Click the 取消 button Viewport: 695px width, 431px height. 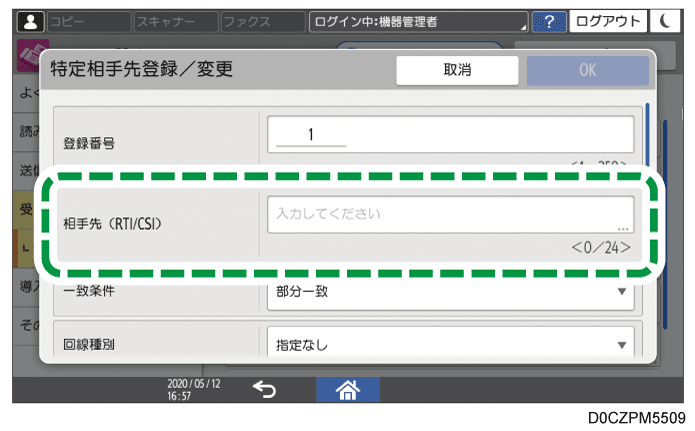point(457,70)
